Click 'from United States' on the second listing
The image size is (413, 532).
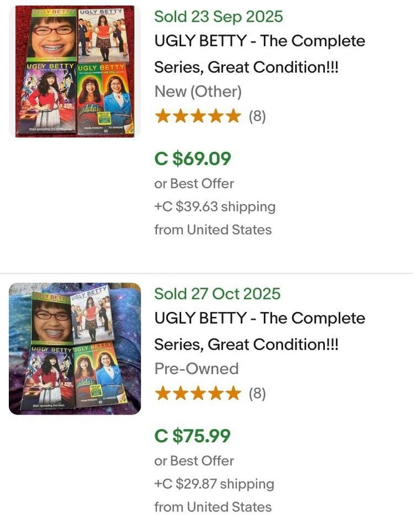(213, 507)
